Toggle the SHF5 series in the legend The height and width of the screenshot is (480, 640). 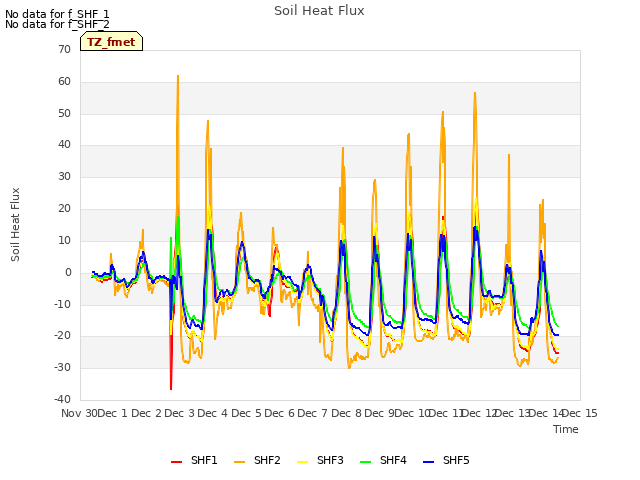[446, 460]
